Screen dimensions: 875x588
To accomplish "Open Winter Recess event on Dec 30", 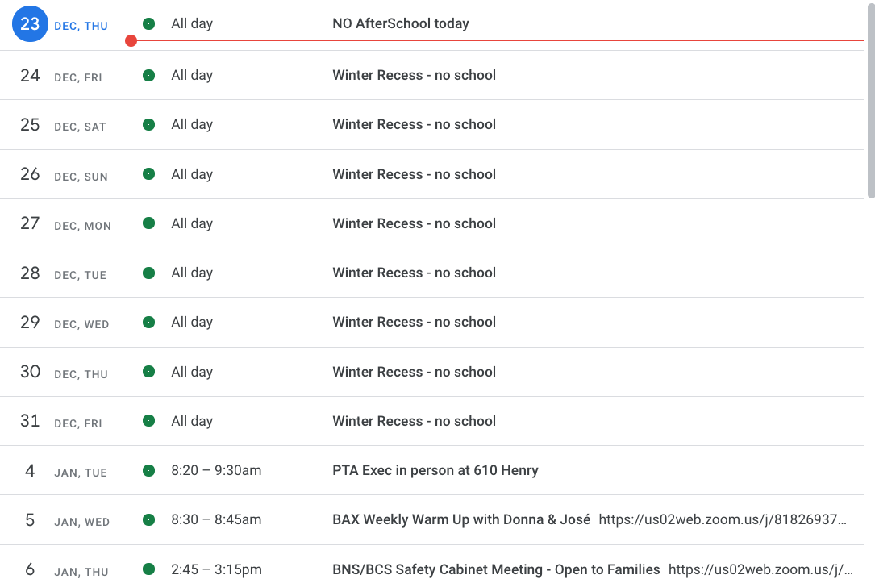I will 414,372.
